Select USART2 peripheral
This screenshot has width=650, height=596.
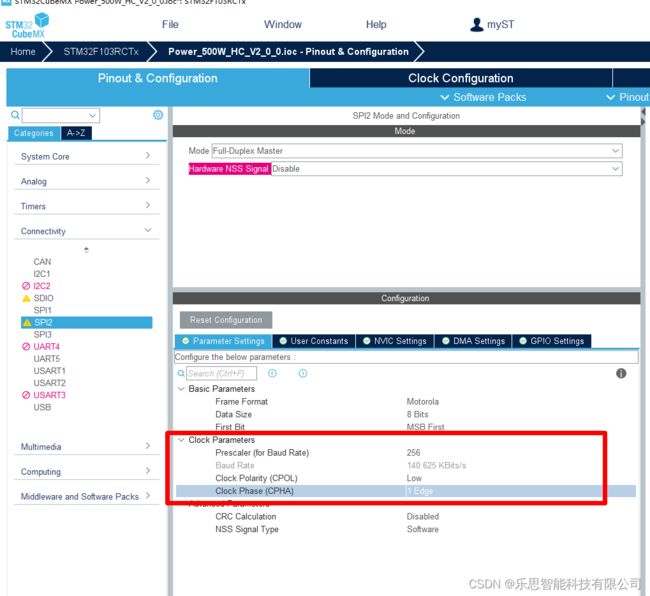pos(49,383)
